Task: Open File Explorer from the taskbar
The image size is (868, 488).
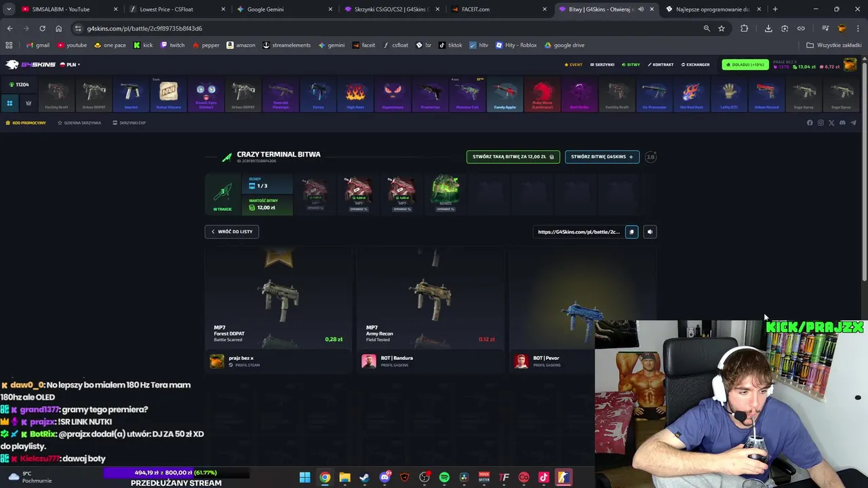Action: (344, 477)
